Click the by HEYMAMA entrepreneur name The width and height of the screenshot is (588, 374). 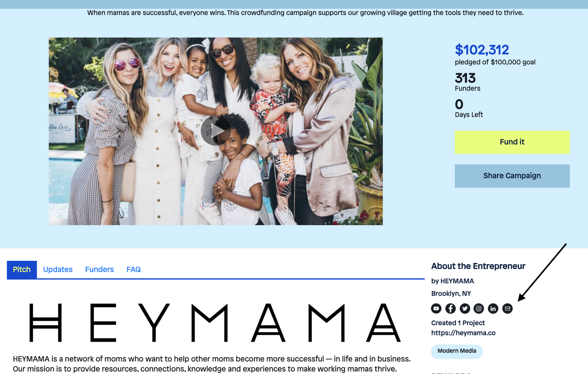pyautogui.click(x=453, y=281)
